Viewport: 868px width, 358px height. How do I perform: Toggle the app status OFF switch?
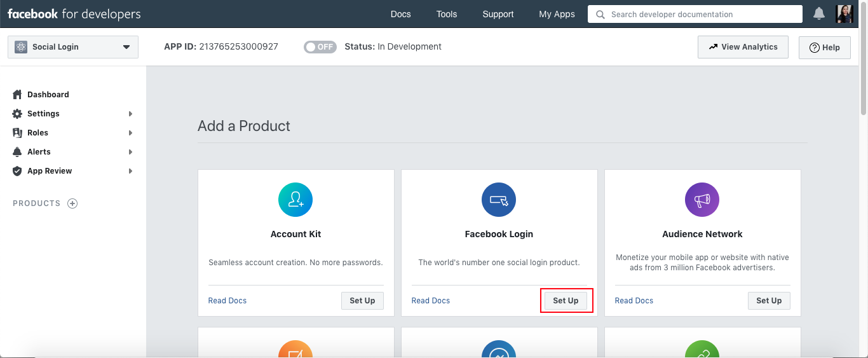[x=320, y=47]
